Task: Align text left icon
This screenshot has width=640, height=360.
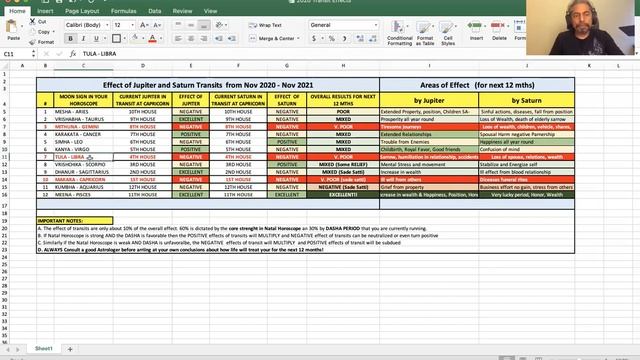Action: click(178, 38)
